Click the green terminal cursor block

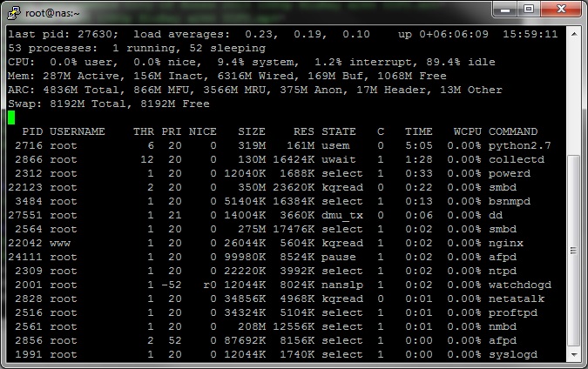11,117
